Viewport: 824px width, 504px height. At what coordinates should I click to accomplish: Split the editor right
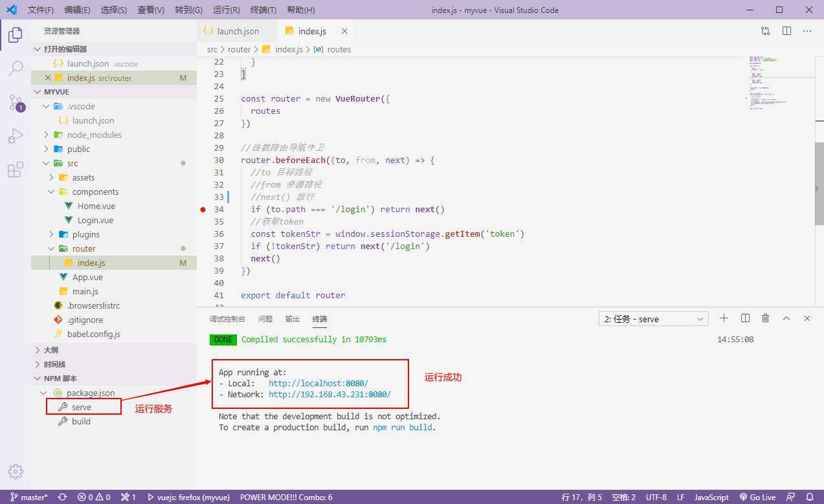(x=786, y=31)
